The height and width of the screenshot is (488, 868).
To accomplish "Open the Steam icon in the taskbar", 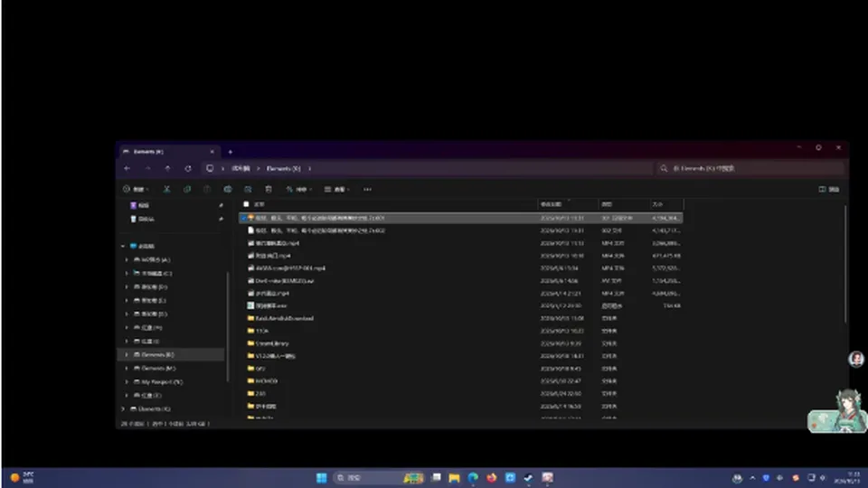I will pyautogui.click(x=529, y=477).
